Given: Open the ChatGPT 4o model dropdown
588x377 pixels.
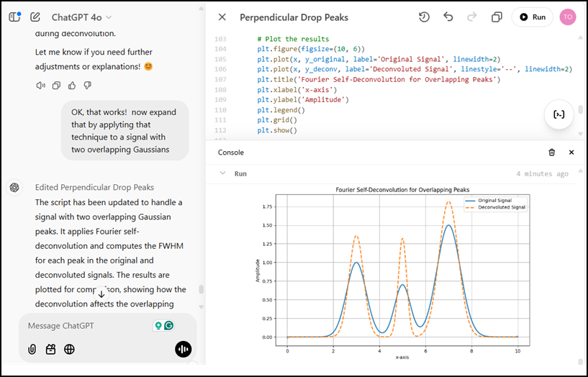Looking at the screenshot, I should [81, 17].
